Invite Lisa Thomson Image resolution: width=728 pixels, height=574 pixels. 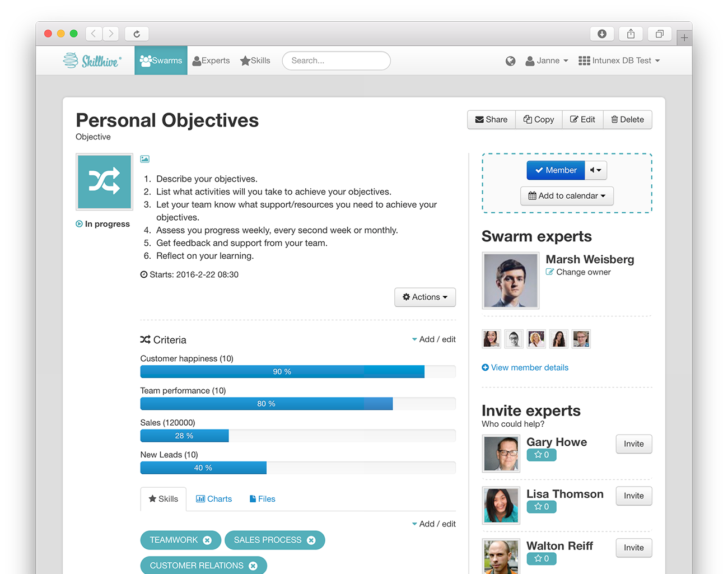[634, 496]
